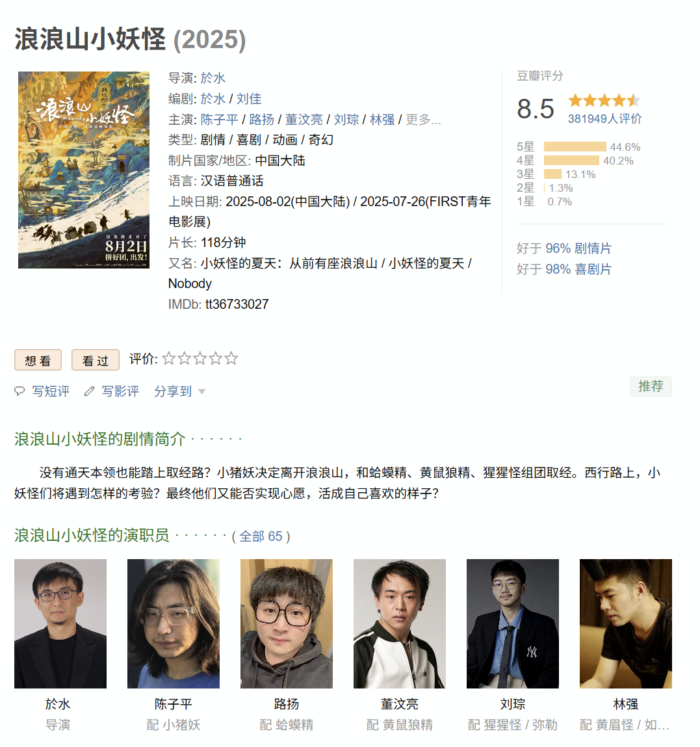
Task: Rate the movie one star
Action: click(x=169, y=358)
